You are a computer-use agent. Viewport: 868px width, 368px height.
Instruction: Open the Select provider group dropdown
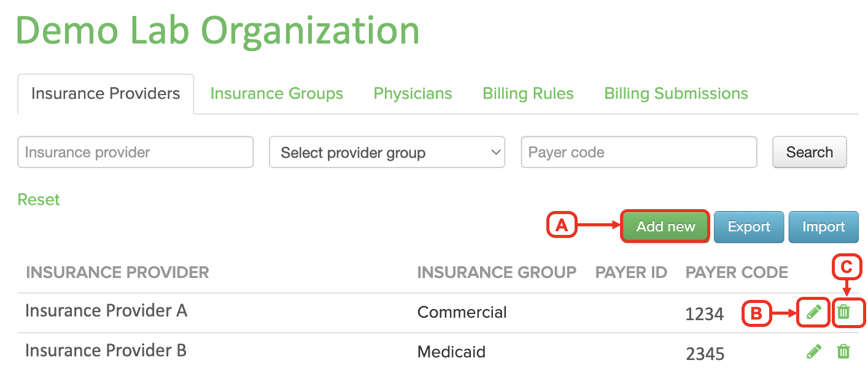[x=387, y=152]
